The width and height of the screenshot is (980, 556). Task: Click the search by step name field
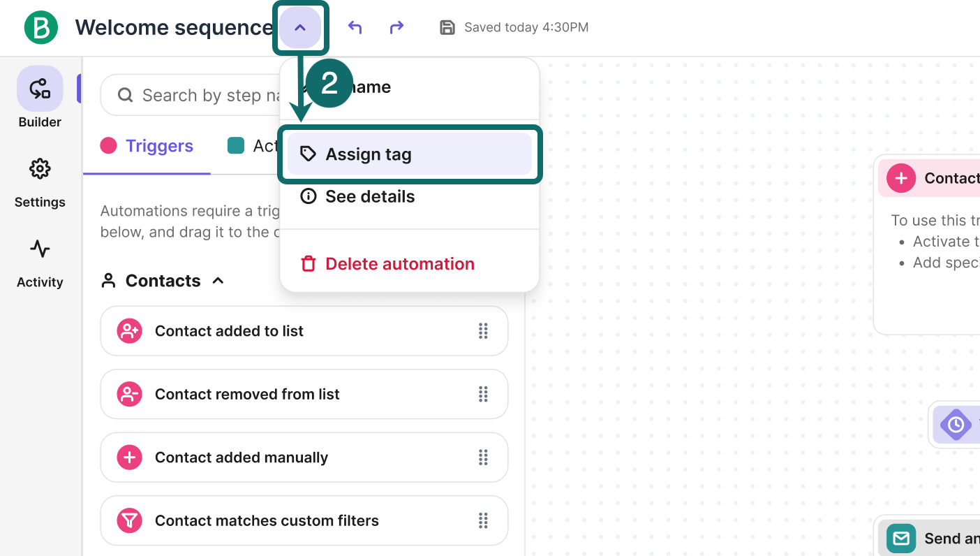pos(209,94)
